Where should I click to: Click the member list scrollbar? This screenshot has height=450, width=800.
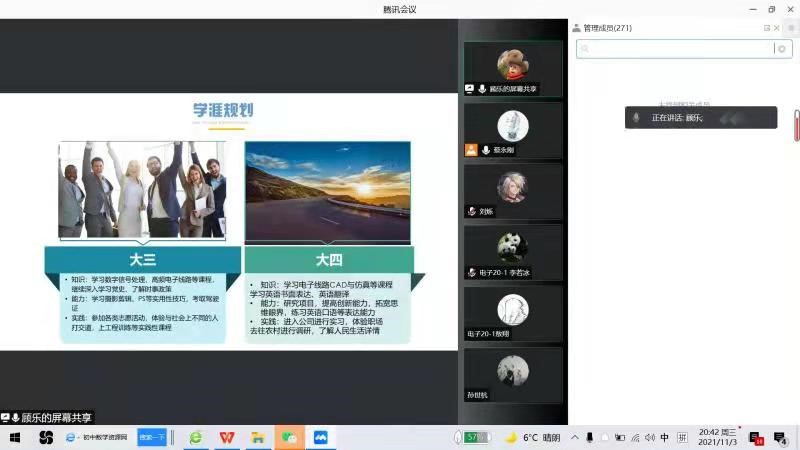pyautogui.click(x=796, y=125)
